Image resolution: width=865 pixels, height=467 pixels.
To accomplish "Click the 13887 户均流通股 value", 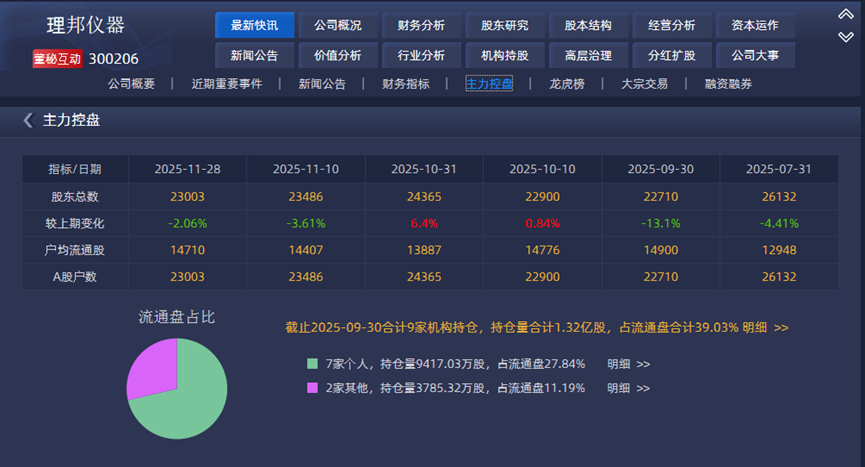I will 424,250.
